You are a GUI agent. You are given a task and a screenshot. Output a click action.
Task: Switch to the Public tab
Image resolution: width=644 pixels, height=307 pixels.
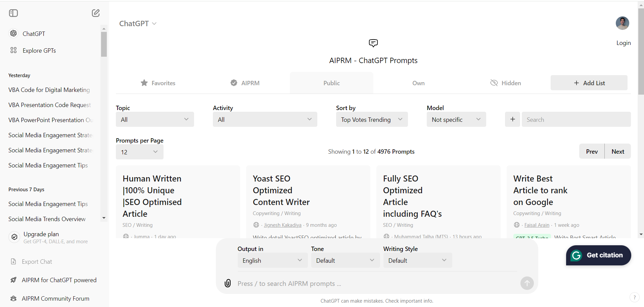point(331,83)
